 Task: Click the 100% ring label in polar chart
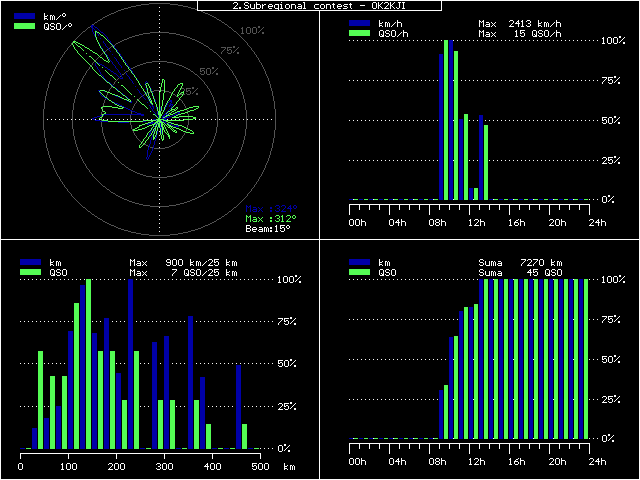(x=252, y=31)
